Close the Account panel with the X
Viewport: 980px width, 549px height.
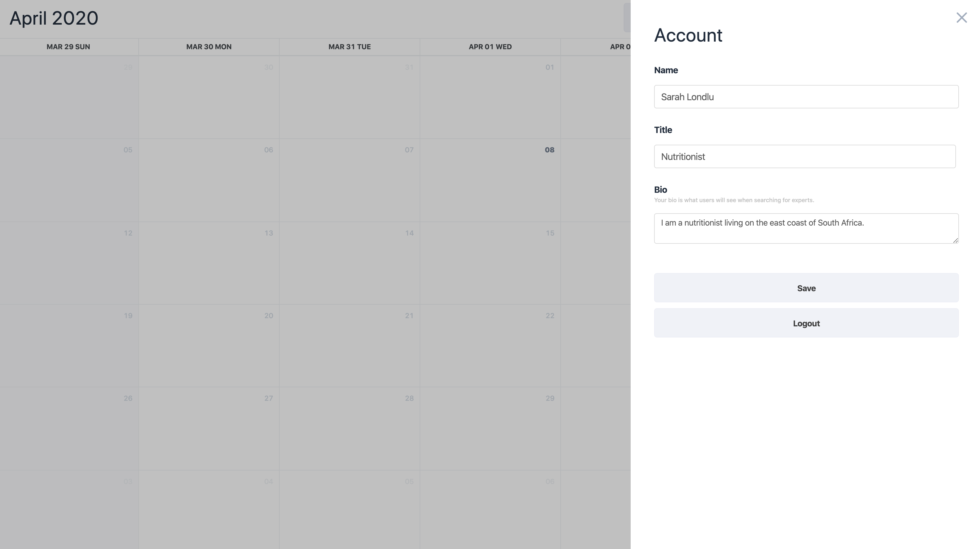pos(961,18)
